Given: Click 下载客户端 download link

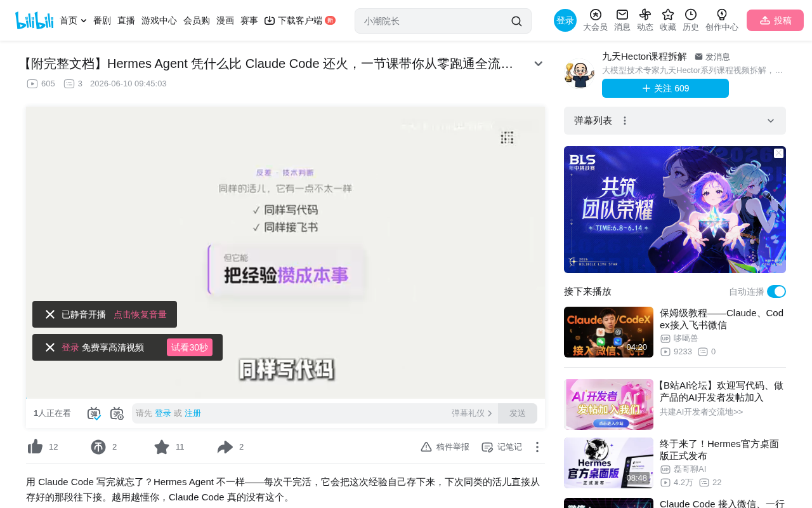Looking at the screenshot, I should pos(299,20).
